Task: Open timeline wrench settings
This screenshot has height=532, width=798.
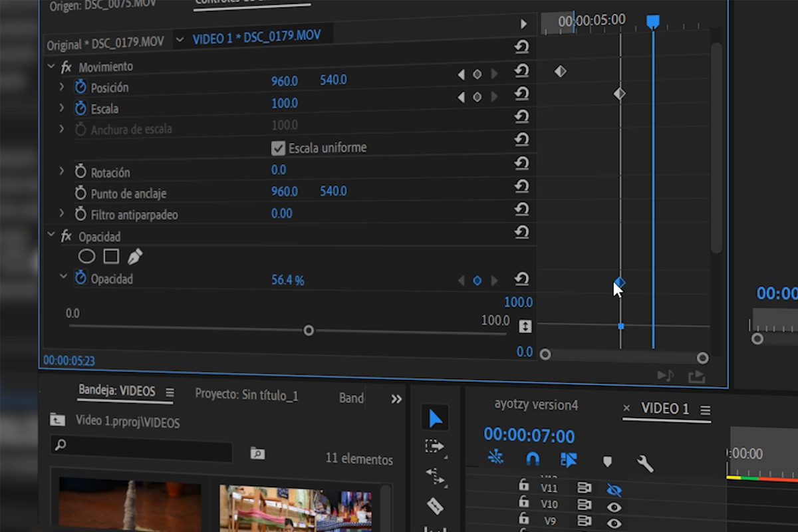Action: [644, 463]
